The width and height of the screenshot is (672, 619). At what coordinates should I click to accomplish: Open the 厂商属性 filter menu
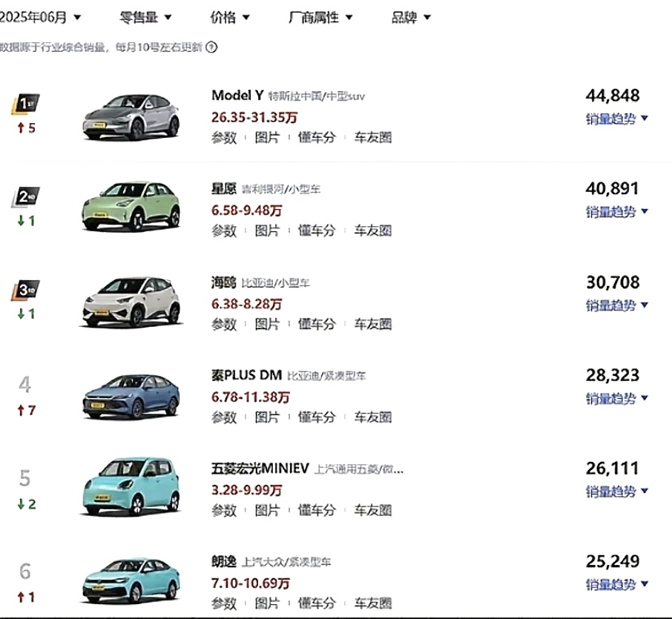coord(320,17)
